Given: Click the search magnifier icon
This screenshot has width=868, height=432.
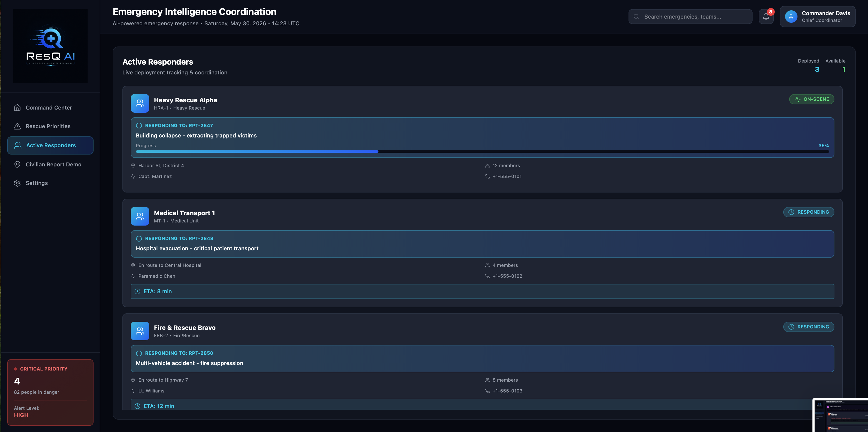Looking at the screenshot, I should tap(636, 17).
